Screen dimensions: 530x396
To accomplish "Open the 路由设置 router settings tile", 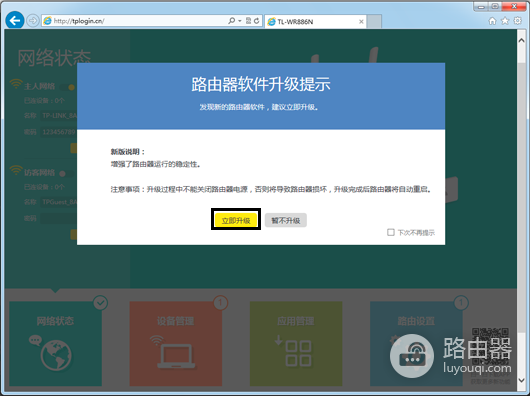I will pyautogui.click(x=416, y=344).
